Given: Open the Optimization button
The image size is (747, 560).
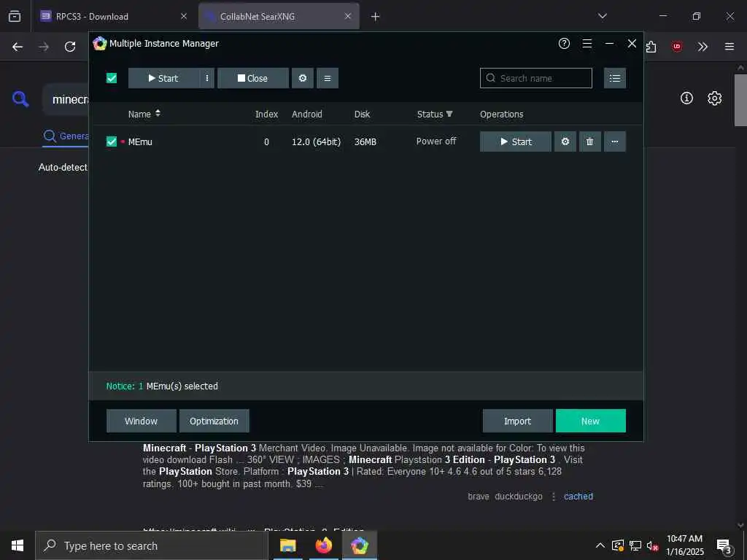Looking at the screenshot, I should click(x=214, y=421).
